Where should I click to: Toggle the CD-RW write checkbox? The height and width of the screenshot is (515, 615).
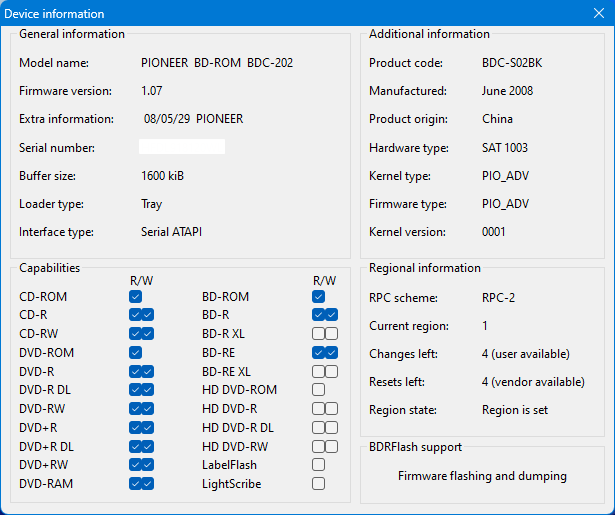[148, 334]
